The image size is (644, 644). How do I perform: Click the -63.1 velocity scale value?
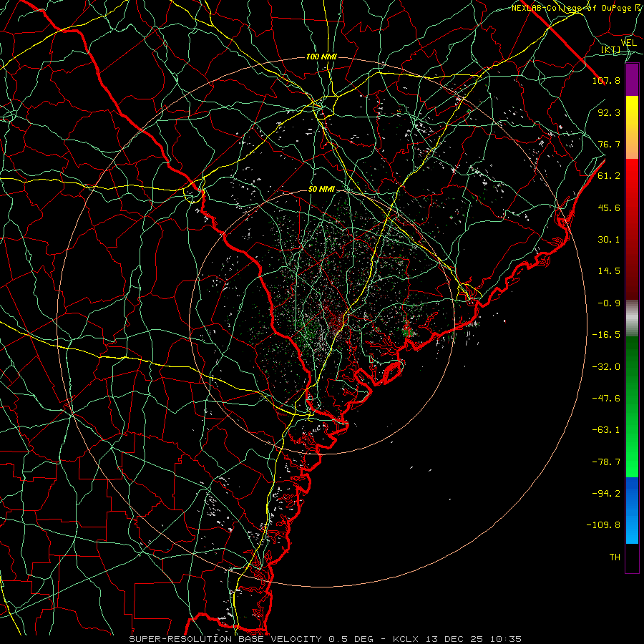(x=606, y=430)
